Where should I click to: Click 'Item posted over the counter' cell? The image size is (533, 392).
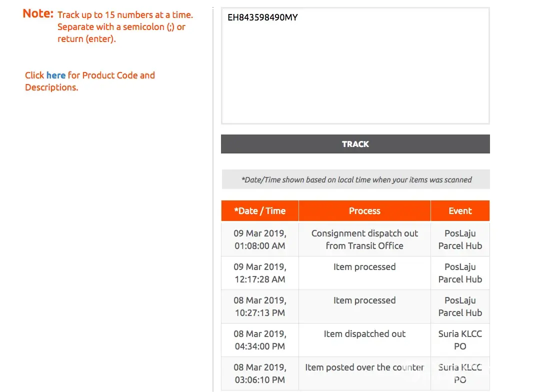364,367
